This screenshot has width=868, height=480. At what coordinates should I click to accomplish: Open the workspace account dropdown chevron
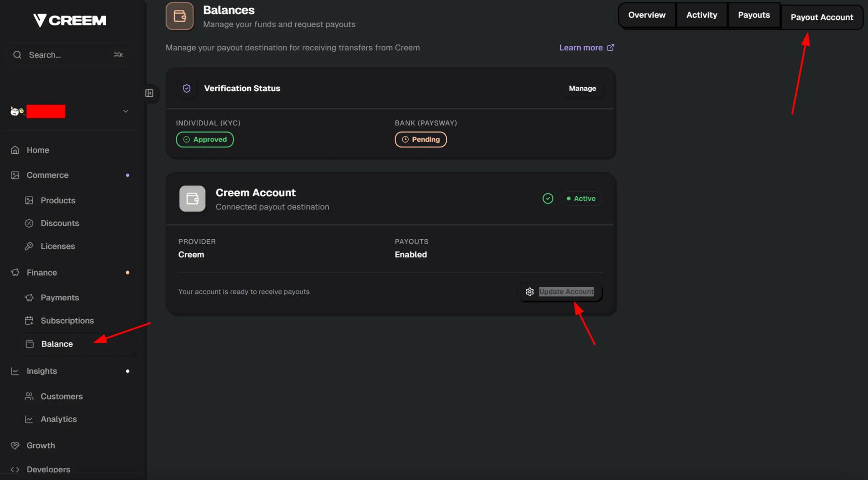pyautogui.click(x=126, y=111)
